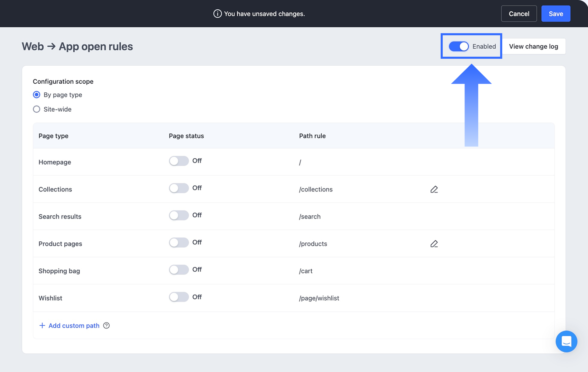This screenshot has width=588, height=372.
Task: Toggle the Enabled switch for open rules
Action: click(x=459, y=46)
